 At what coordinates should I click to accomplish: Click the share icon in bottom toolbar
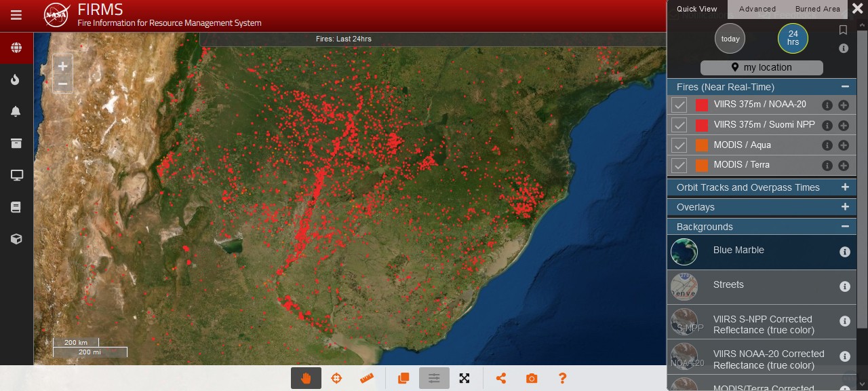(501, 378)
